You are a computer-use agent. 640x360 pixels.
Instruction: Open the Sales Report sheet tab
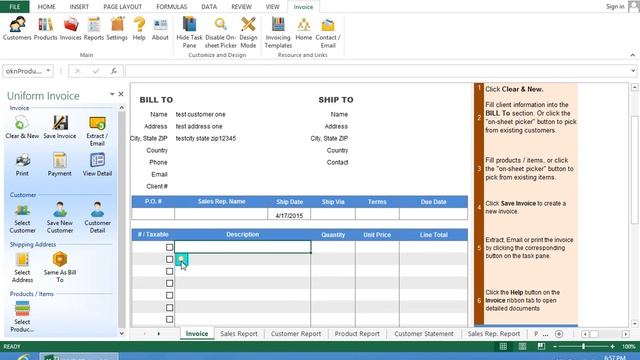[239, 334]
